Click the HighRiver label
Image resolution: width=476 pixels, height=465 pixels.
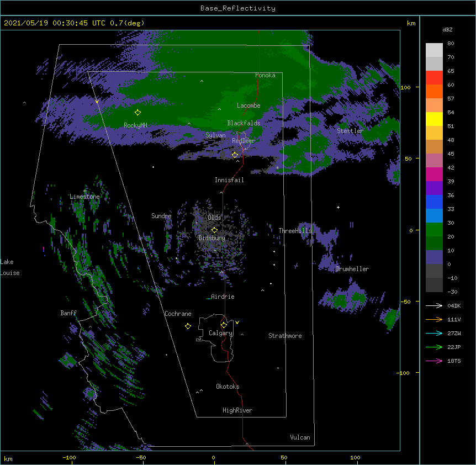point(237,410)
